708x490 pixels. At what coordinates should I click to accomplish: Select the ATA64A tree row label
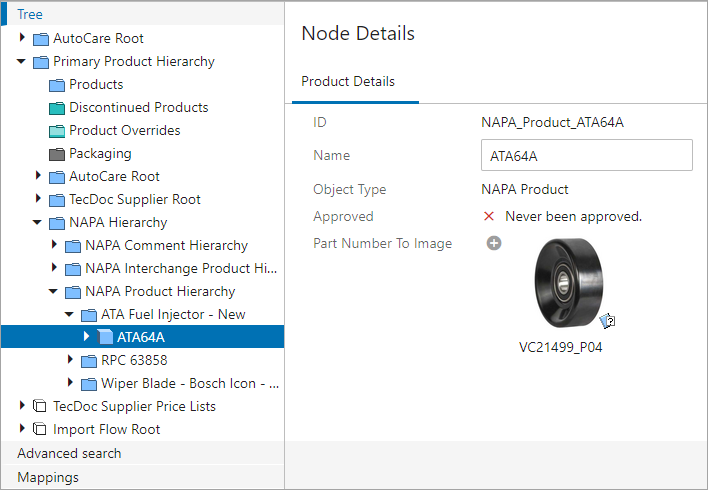point(141,337)
